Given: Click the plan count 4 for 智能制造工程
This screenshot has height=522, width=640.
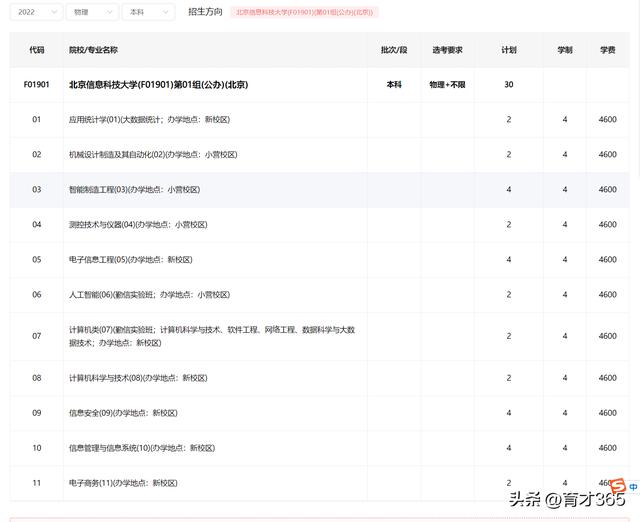Looking at the screenshot, I should (x=509, y=190).
